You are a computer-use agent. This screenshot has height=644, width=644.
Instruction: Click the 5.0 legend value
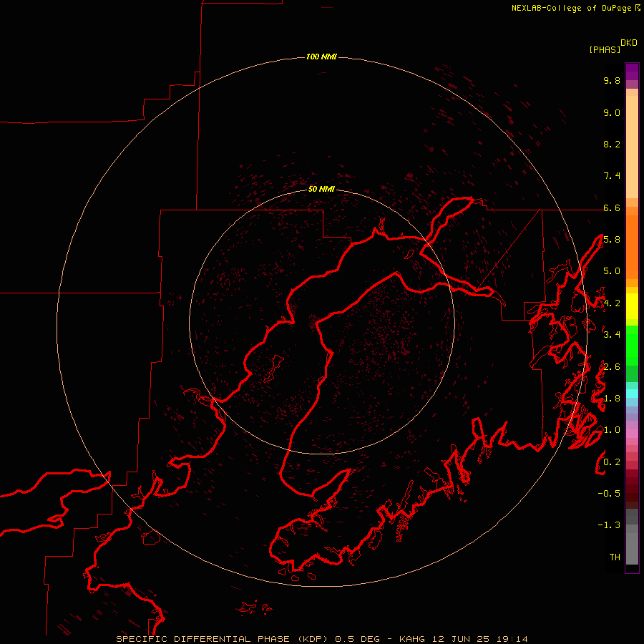point(612,271)
